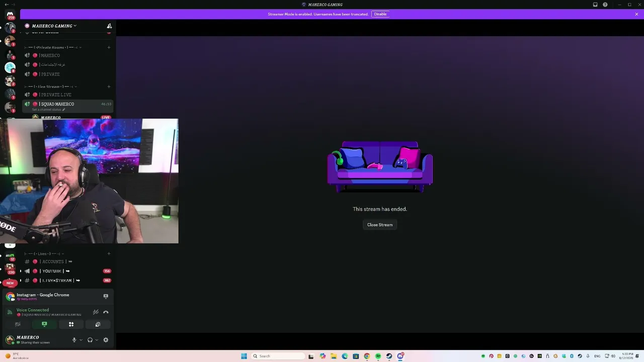Open server with 8 unread badge
644x362 pixels.
point(10,67)
